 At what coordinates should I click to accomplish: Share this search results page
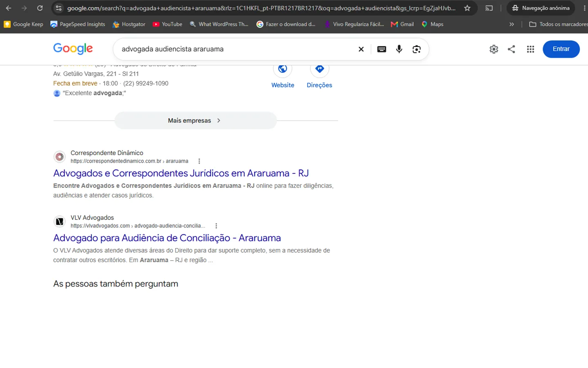[x=511, y=49]
